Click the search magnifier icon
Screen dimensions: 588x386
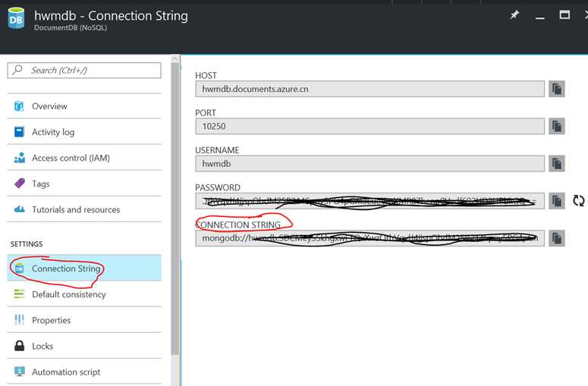[x=17, y=70]
